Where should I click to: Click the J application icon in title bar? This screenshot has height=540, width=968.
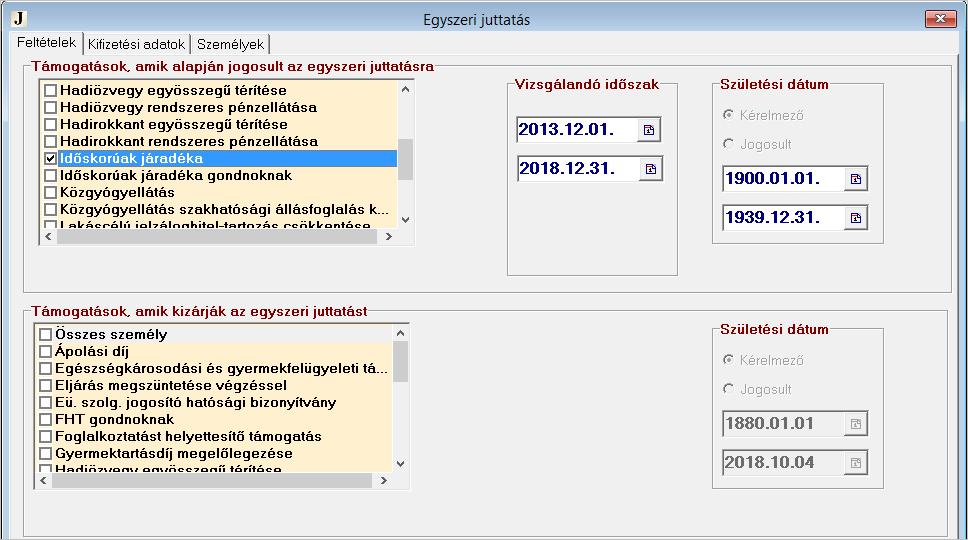point(19,19)
